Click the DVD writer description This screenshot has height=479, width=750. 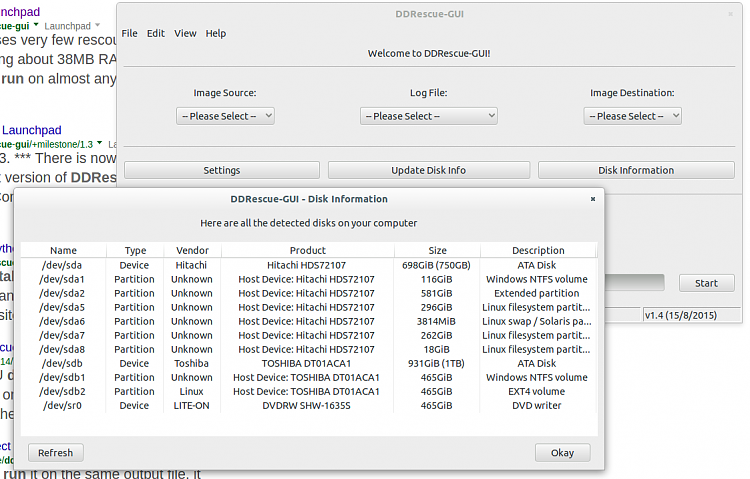(537, 405)
